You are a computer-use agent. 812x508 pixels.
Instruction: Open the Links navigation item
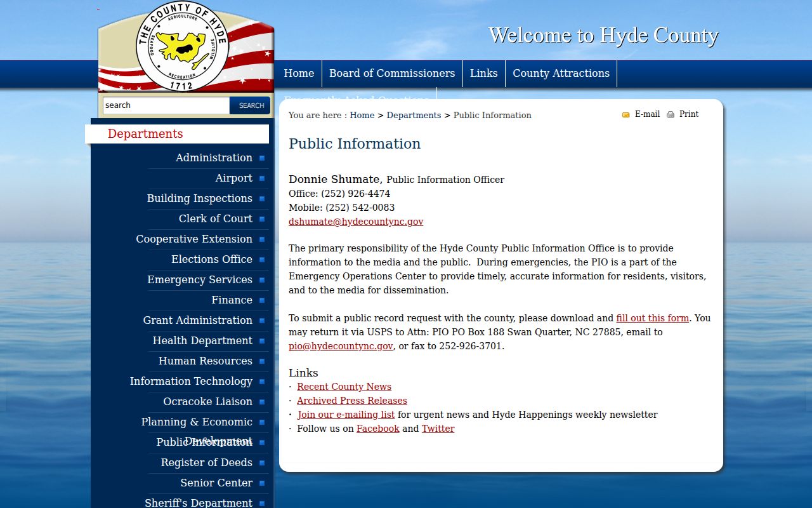coord(484,73)
